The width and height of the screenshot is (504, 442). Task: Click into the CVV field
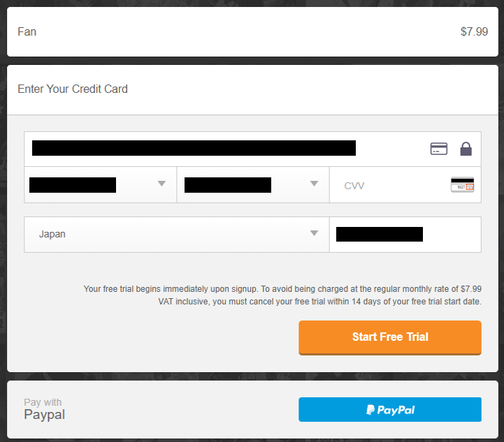(x=391, y=186)
